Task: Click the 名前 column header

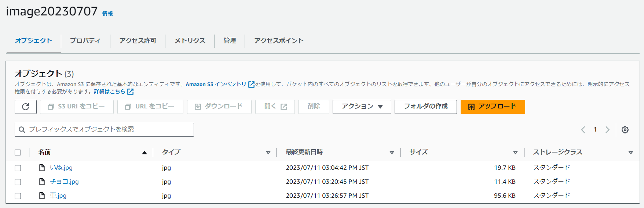Action: 44,153
